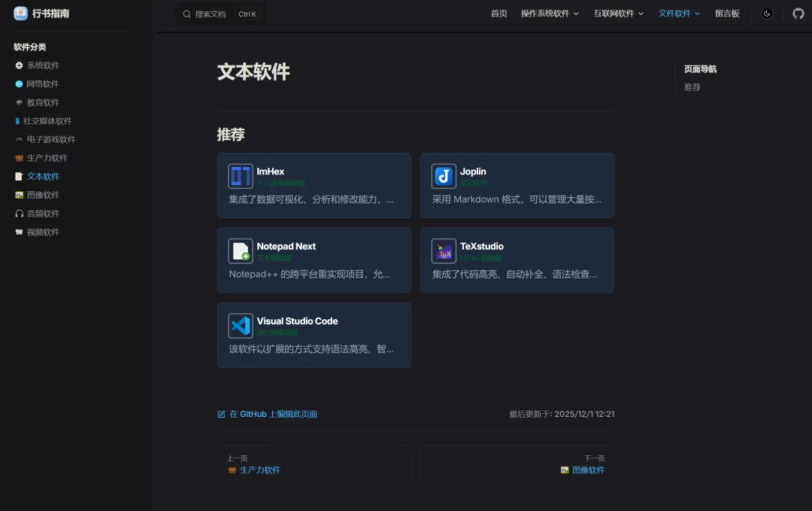This screenshot has height=511, width=812.
Task: Open 教育软件 category in sidebar
Action: 43,102
